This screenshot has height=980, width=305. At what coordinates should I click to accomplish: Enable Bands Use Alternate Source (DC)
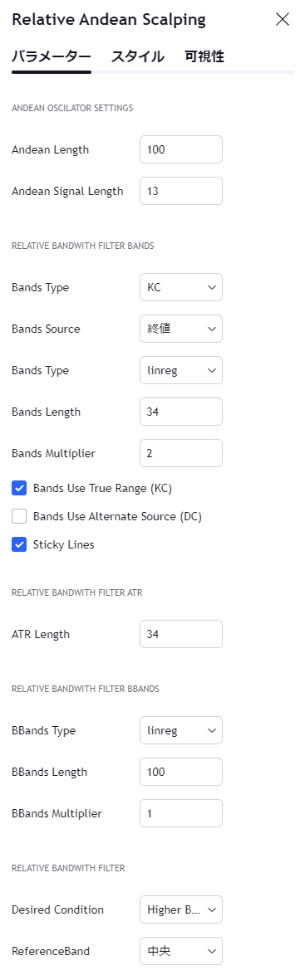[19, 516]
